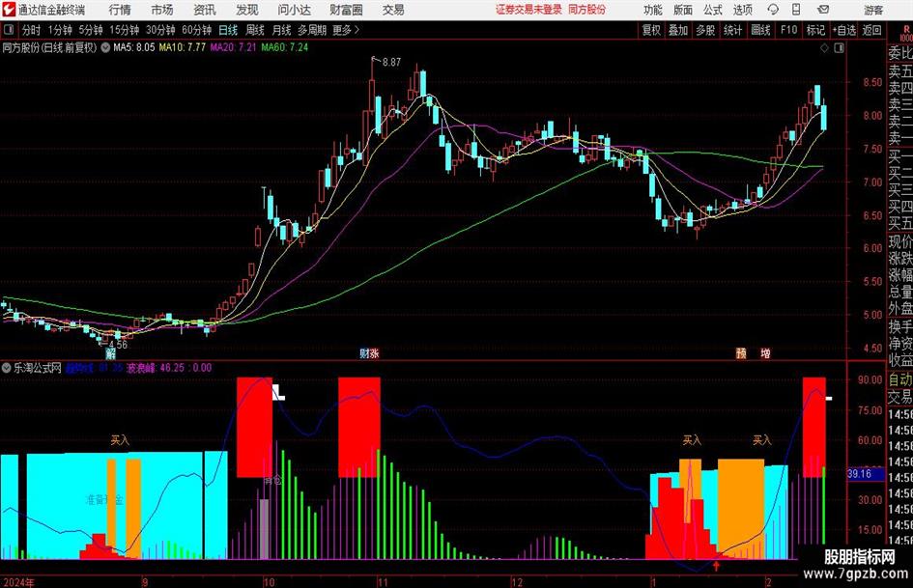Viewport: 913px width, 588px height.
Task: Click the MA20: 7.21 indicator label
Action: (x=233, y=47)
